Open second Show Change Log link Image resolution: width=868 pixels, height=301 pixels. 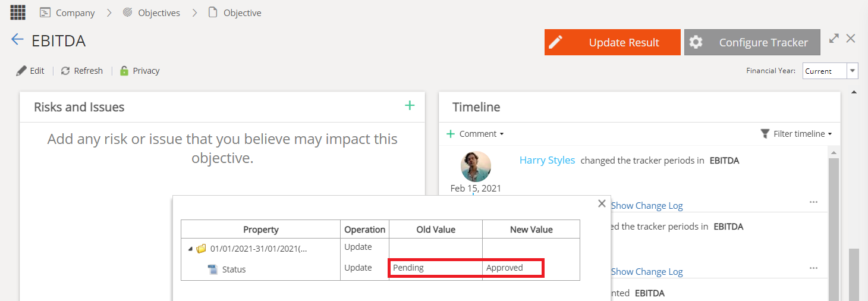(x=647, y=272)
